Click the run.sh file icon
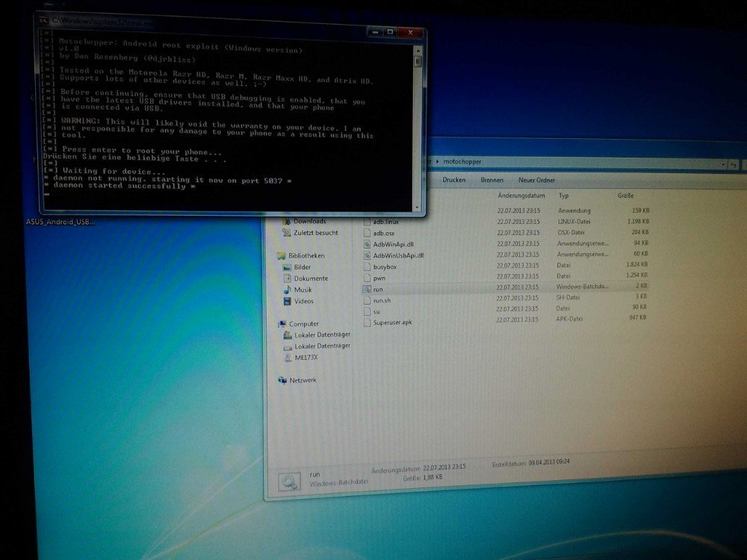The height and width of the screenshot is (560, 747). (x=367, y=300)
